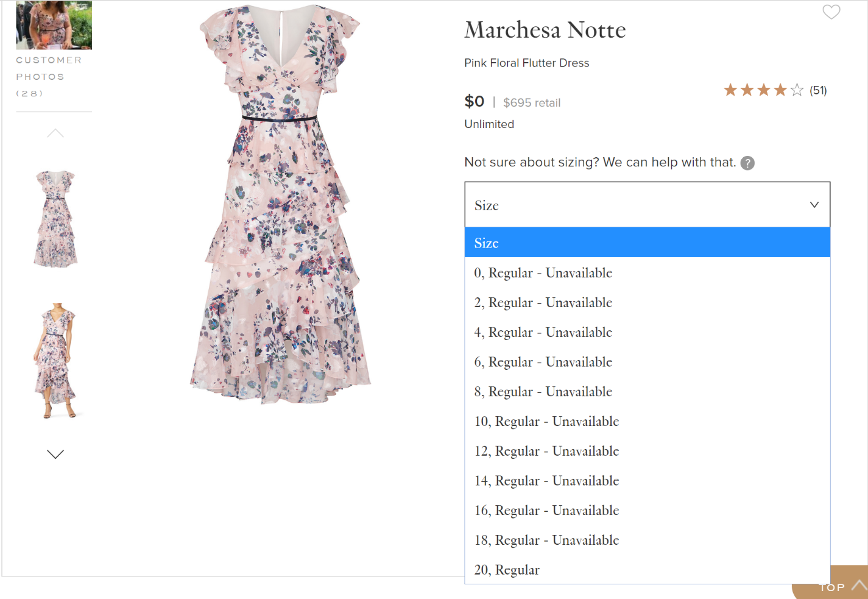Click the Unlimited plan label
Image resolution: width=868 pixels, height=599 pixels.
point(489,124)
